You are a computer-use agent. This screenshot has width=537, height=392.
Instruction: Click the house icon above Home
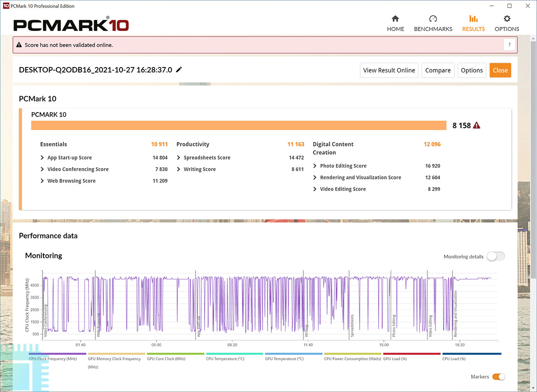pyautogui.click(x=395, y=19)
